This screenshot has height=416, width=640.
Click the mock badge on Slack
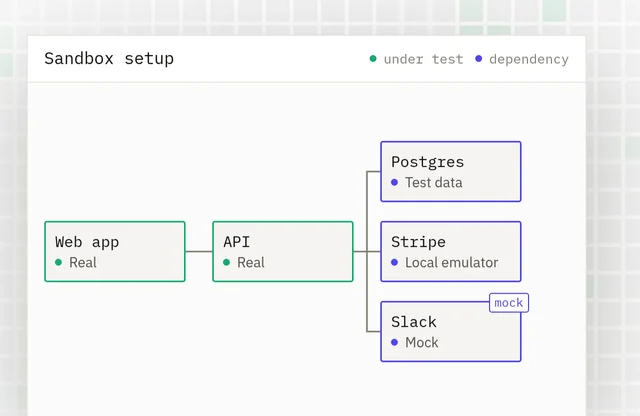[509, 303]
